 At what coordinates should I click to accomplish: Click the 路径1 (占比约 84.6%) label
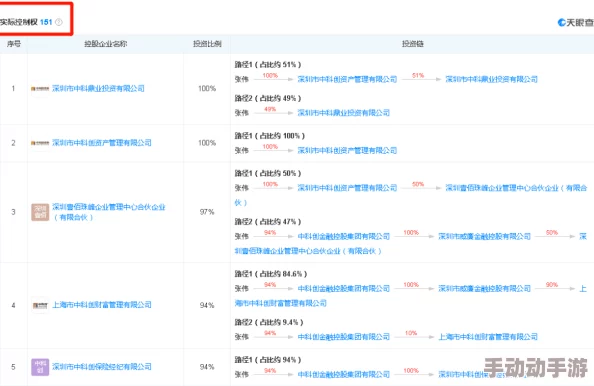pyautogui.click(x=271, y=274)
